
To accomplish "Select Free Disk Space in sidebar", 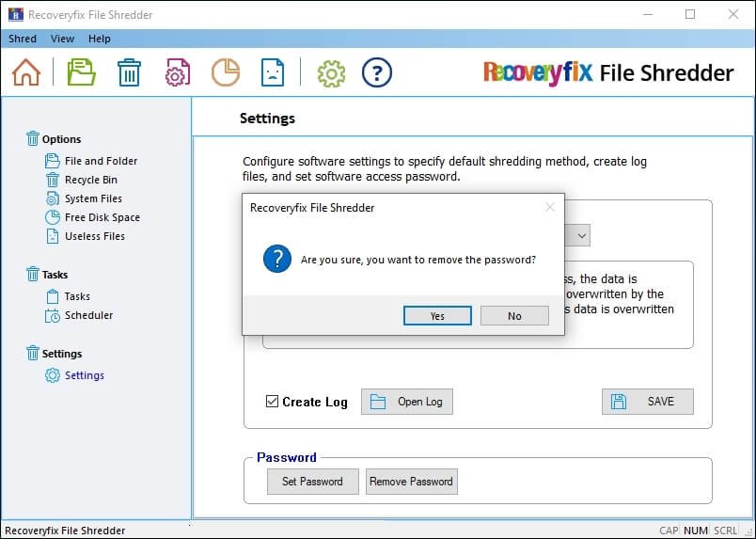I will point(102,217).
